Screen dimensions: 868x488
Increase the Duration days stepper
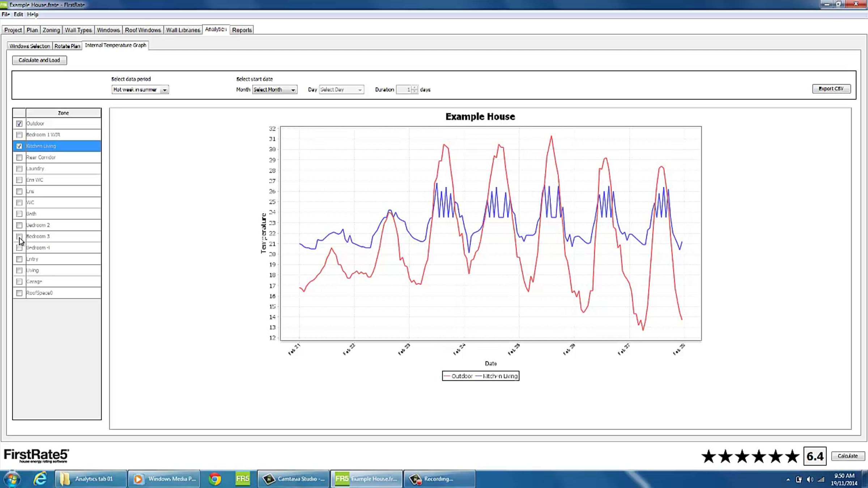[x=414, y=87]
